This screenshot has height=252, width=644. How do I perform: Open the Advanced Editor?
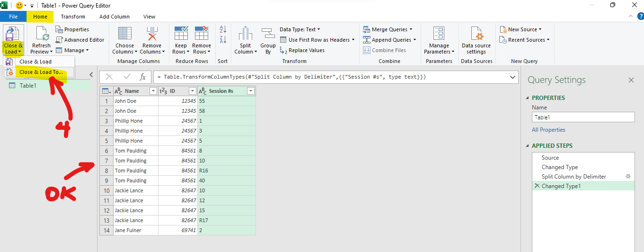pos(80,40)
